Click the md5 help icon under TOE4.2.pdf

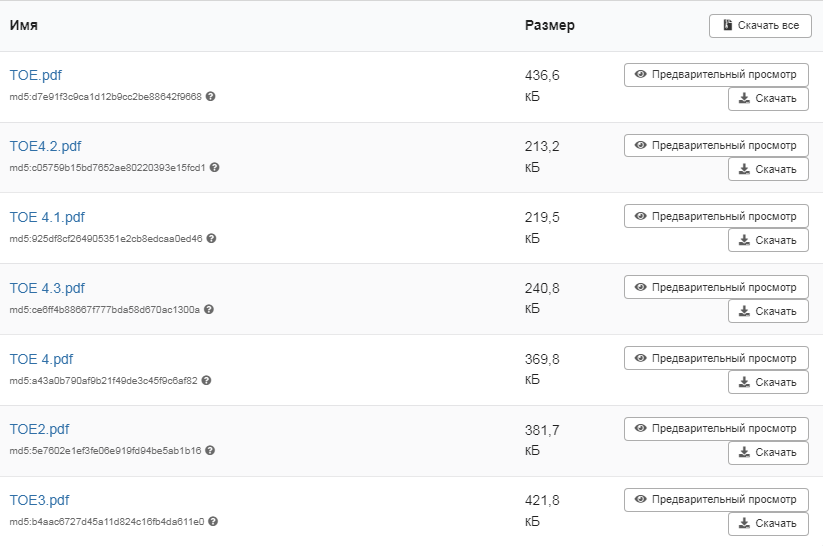(x=214, y=168)
